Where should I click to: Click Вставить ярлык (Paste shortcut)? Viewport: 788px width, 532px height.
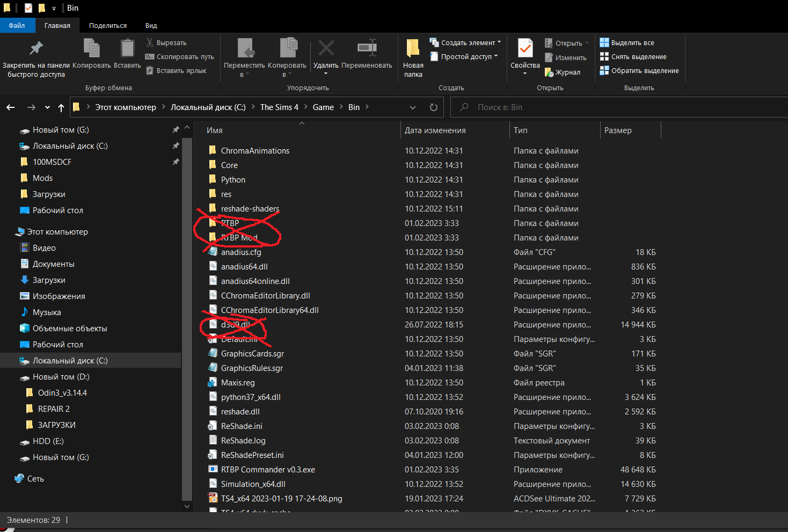coord(177,70)
